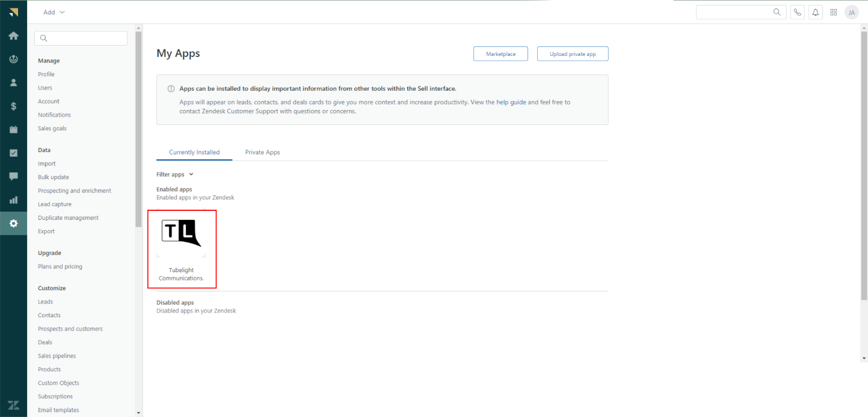868x417 pixels.
Task: Open the JA user avatar menu
Action: (851, 12)
